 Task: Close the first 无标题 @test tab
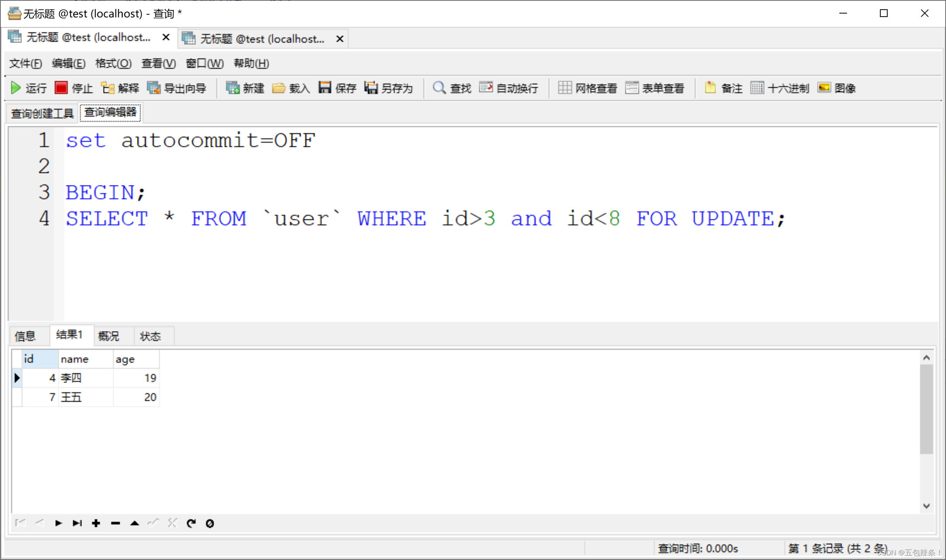(x=166, y=37)
